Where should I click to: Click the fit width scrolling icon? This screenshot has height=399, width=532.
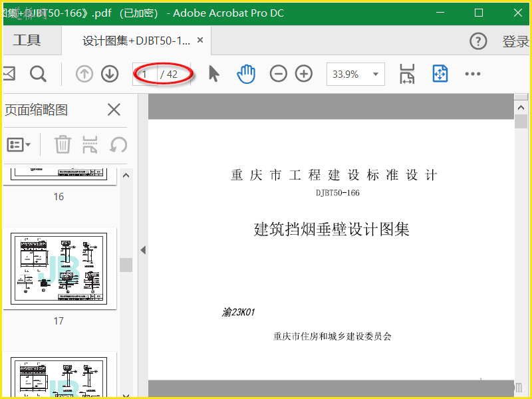[x=407, y=74]
